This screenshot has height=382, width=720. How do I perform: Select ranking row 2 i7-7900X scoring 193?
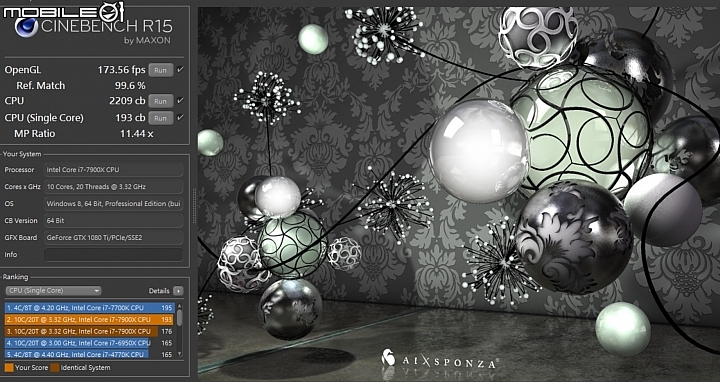coord(90,319)
